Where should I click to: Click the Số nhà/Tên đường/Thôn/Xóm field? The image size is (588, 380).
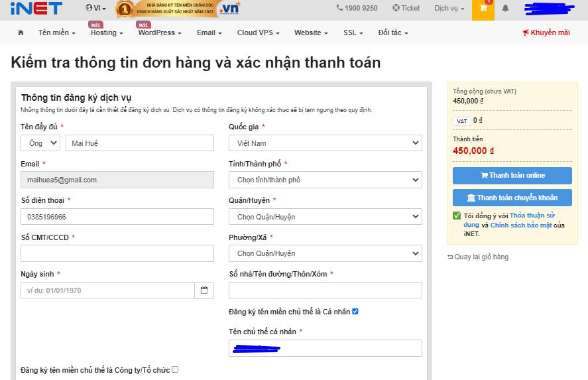325,290
